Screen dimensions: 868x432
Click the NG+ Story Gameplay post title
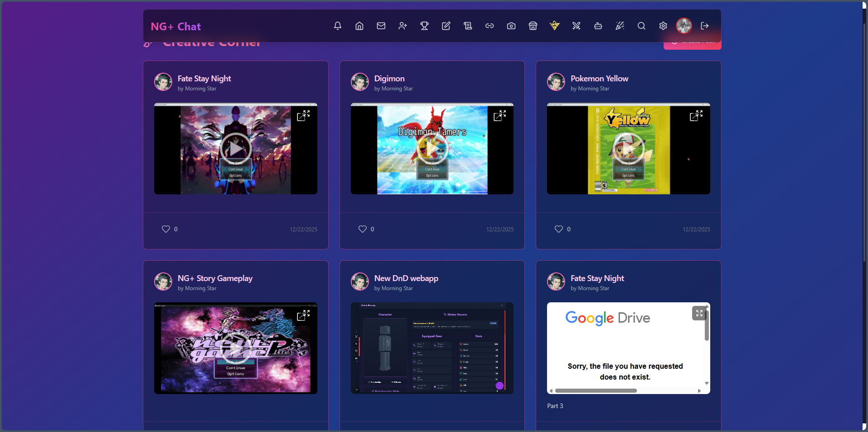point(215,278)
